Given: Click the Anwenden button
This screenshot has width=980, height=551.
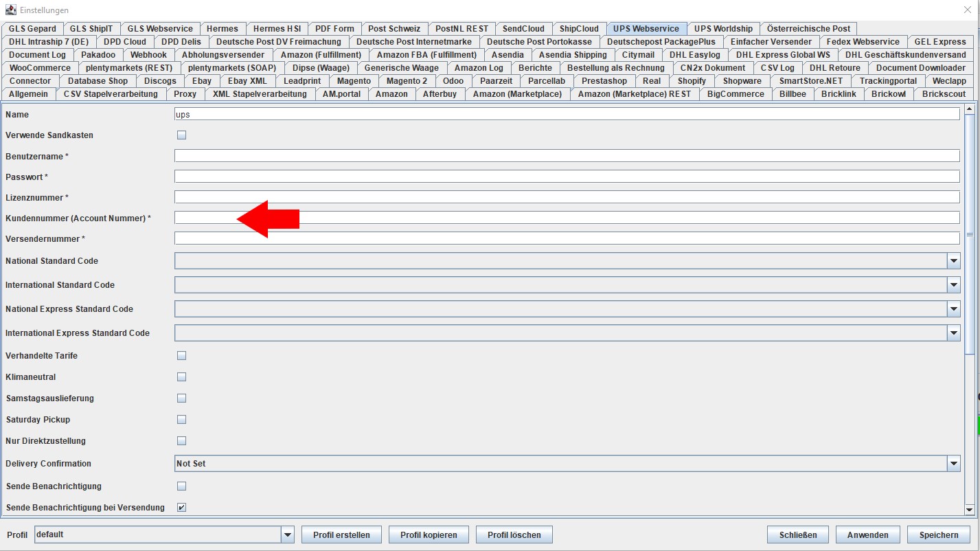Looking at the screenshot, I should (x=868, y=535).
